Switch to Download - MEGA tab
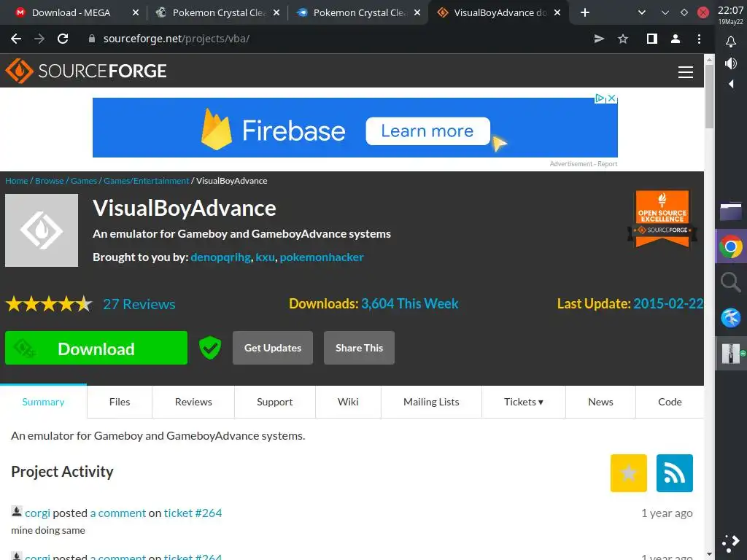Image resolution: width=747 pixels, height=560 pixels. 71,13
